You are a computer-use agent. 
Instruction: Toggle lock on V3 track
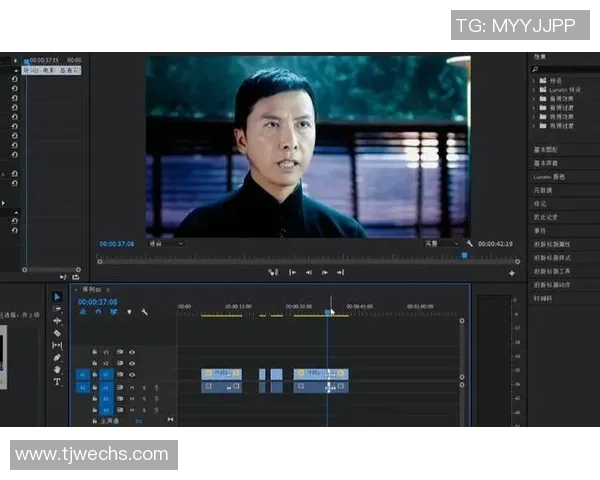(95, 351)
